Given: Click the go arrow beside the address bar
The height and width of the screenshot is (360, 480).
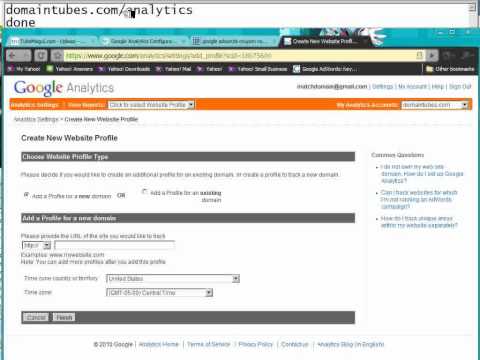Looking at the screenshot, I should pyautogui.click(x=432, y=55).
